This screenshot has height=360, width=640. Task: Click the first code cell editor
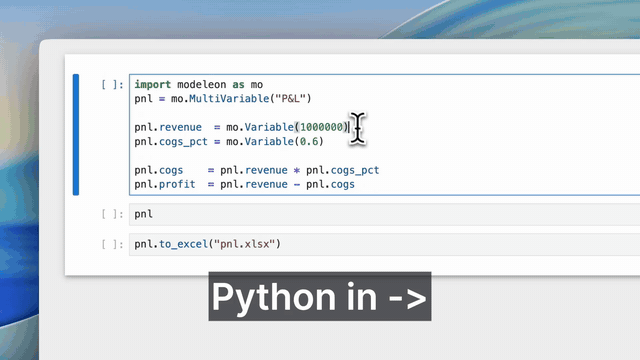[384, 135]
